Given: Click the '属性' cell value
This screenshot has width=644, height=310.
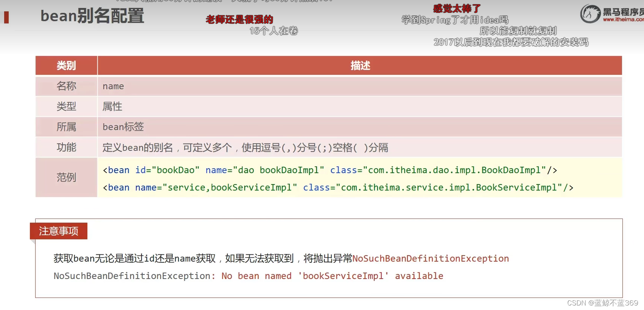Looking at the screenshot, I should tap(112, 107).
